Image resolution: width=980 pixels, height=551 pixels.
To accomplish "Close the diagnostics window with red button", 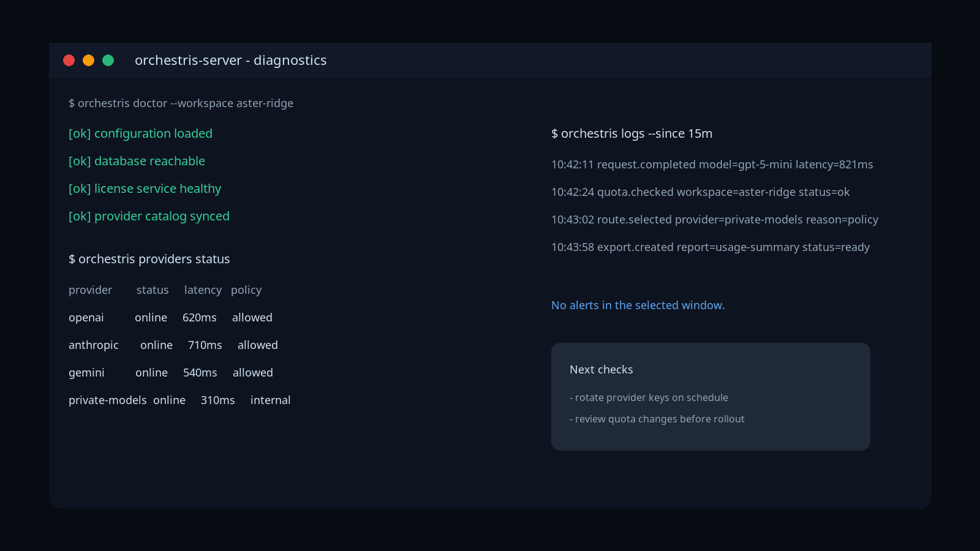I will (69, 60).
